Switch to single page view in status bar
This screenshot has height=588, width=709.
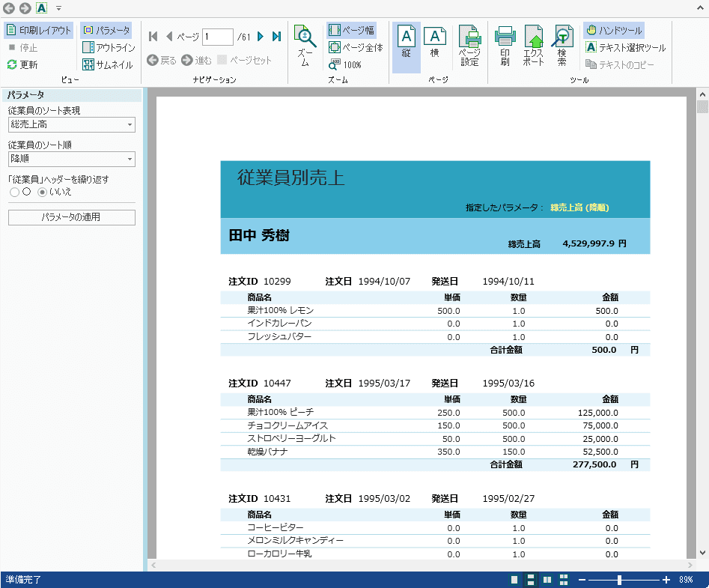(514, 580)
